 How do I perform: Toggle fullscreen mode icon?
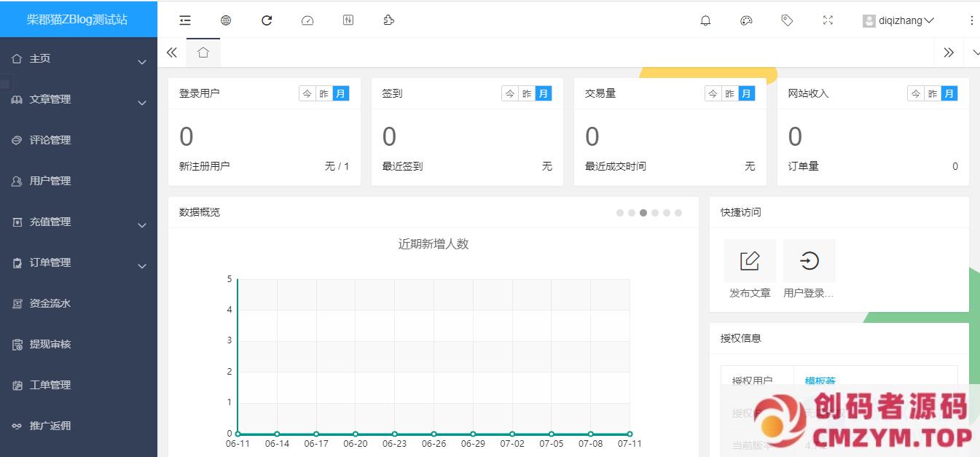tap(828, 20)
